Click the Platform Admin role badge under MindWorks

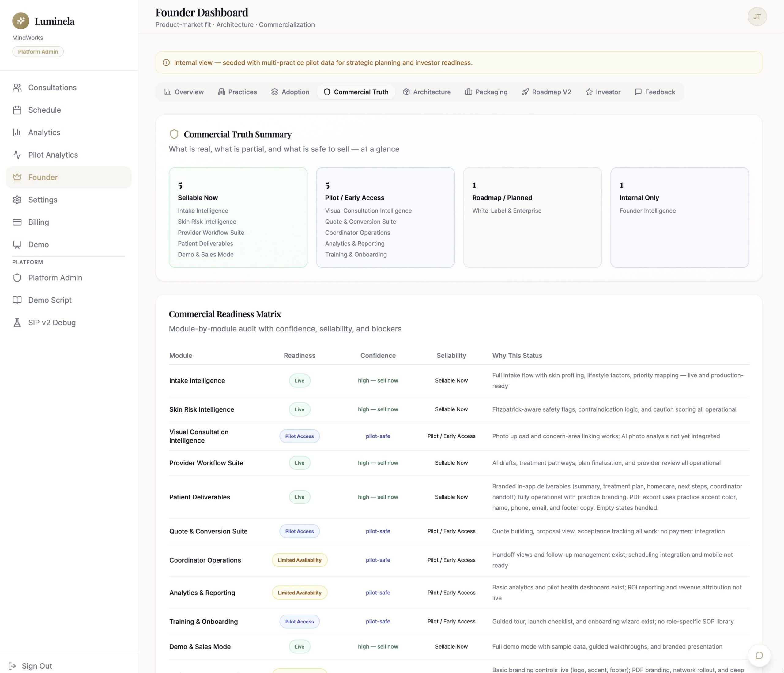tap(38, 52)
